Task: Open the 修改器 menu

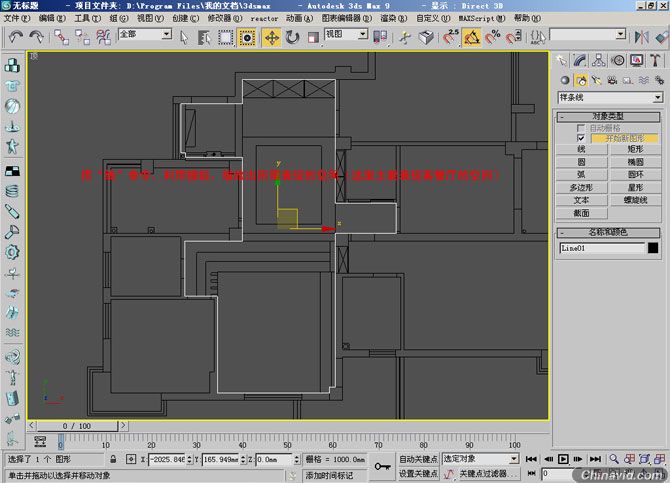Action: pos(225,18)
